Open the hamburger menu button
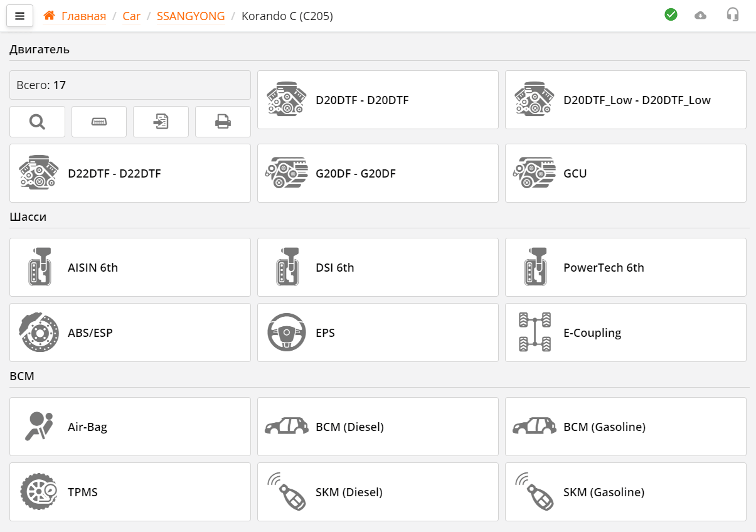The height and width of the screenshot is (532, 756). pyautogui.click(x=19, y=16)
